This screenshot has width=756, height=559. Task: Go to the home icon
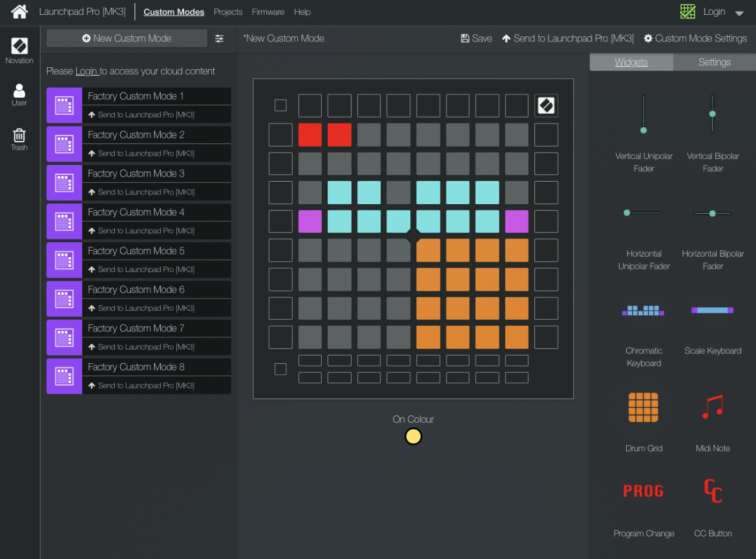[19, 12]
